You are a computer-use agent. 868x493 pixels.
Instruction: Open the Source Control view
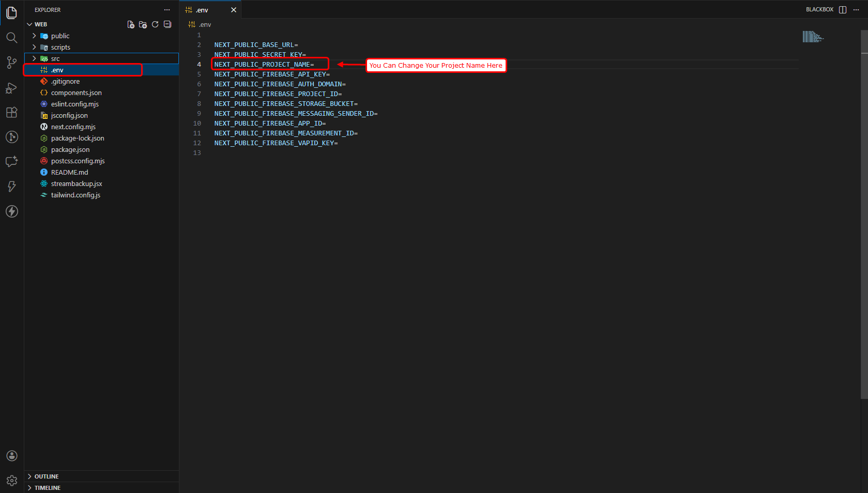point(11,62)
